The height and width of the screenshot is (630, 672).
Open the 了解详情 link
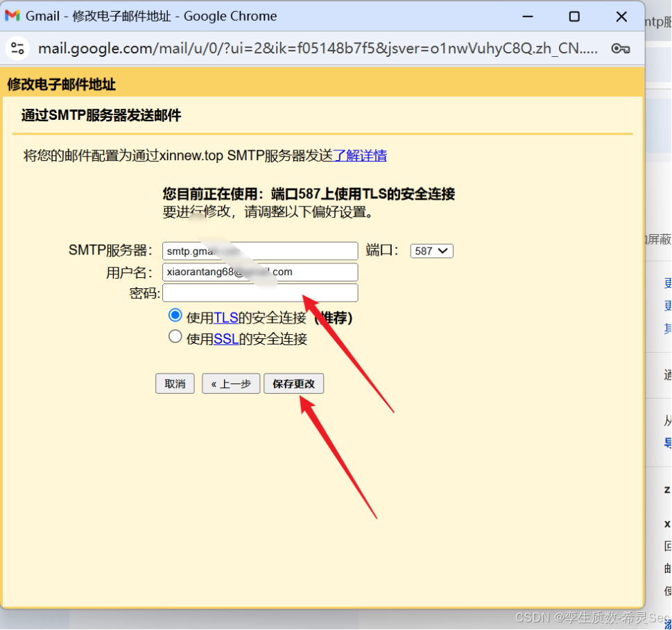[x=361, y=155]
